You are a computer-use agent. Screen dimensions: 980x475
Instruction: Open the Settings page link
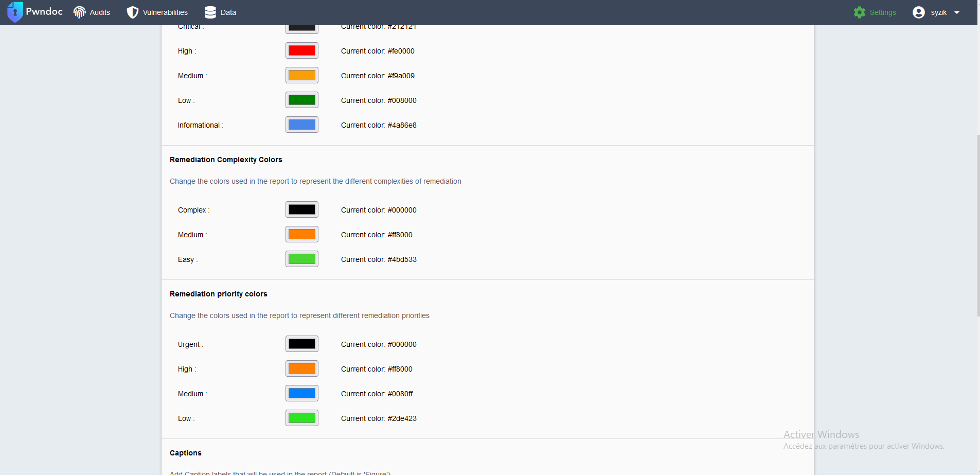click(x=875, y=12)
